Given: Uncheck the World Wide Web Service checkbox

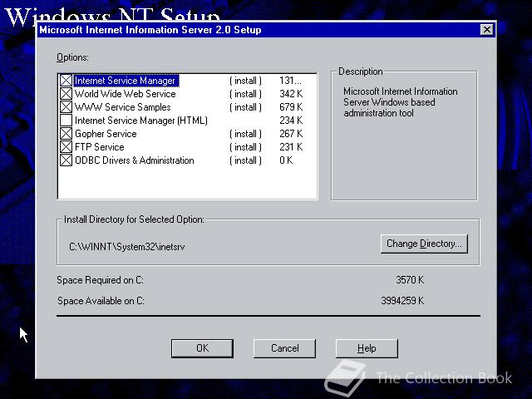Looking at the screenshot, I should coord(66,94).
